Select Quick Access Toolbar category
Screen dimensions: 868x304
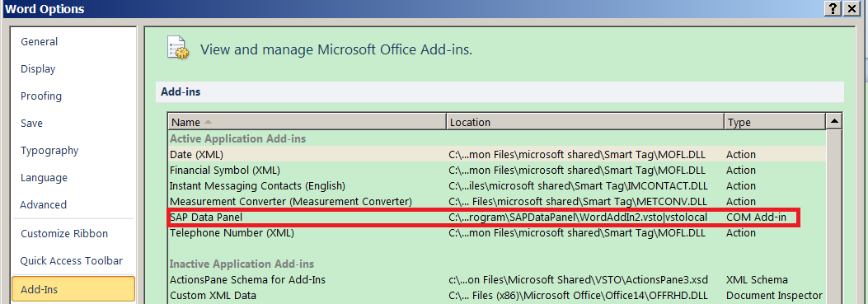pyautogui.click(x=72, y=261)
